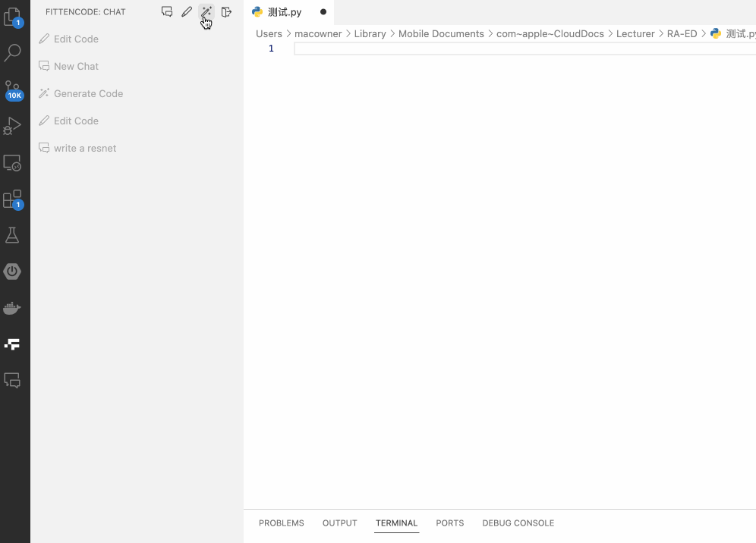Click the pencil Edit icon in chat panel header

pyautogui.click(x=186, y=11)
